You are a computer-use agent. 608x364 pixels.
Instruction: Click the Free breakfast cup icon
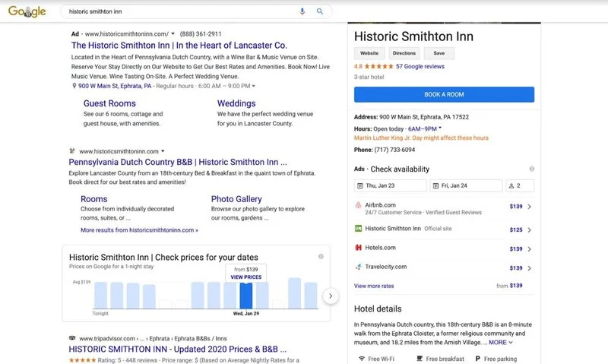coord(420,359)
